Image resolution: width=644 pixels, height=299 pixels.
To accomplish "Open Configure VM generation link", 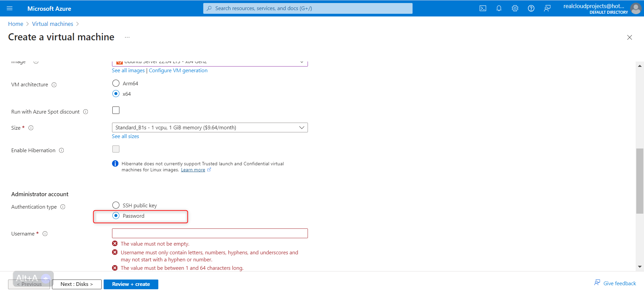I will (178, 71).
